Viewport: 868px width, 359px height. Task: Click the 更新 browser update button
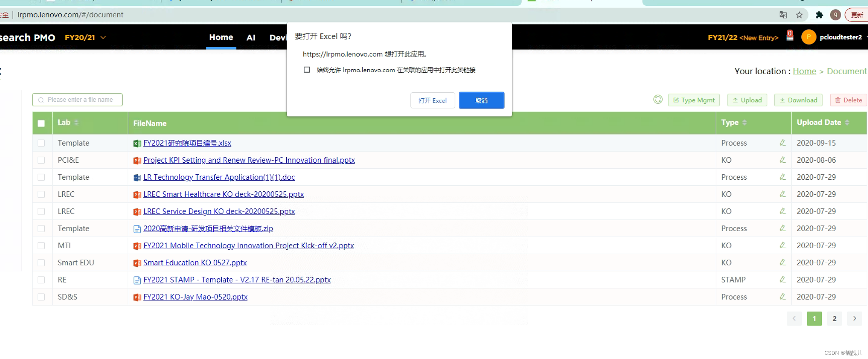tap(856, 15)
